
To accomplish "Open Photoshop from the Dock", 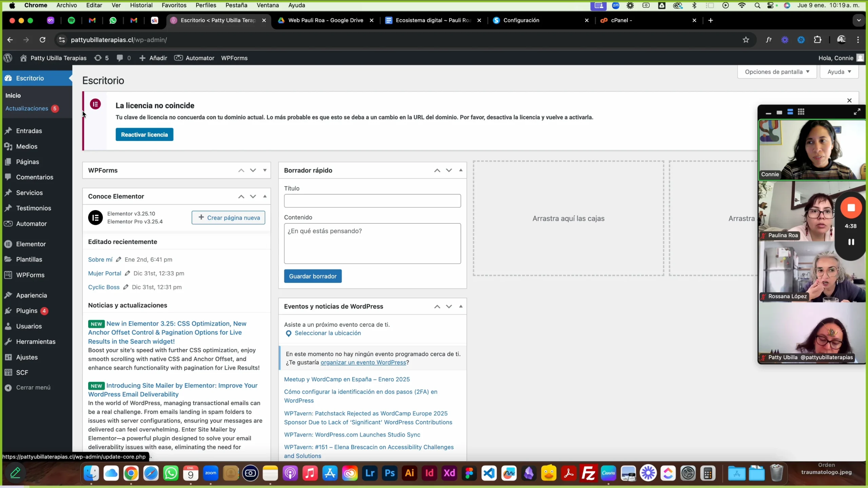I will [390, 473].
